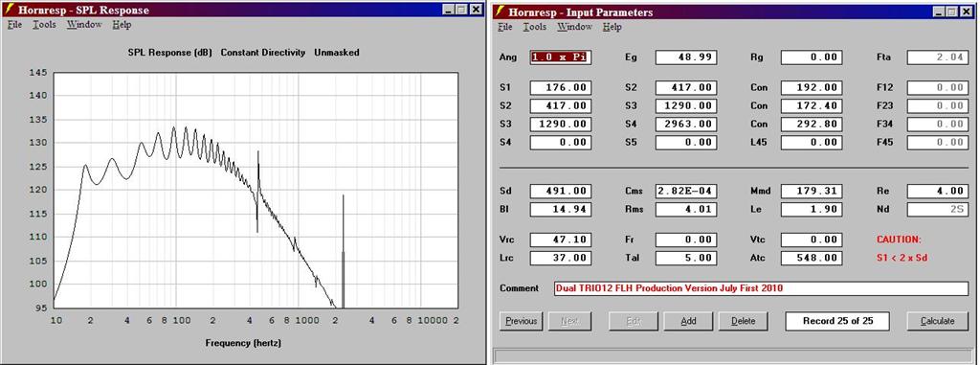Click the Cms value field
Viewport: 980px width, 365px height.
click(685, 191)
